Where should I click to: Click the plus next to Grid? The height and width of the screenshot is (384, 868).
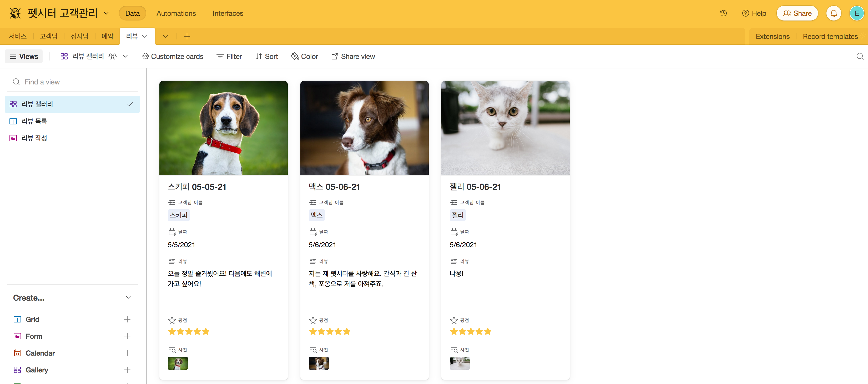[x=127, y=319]
